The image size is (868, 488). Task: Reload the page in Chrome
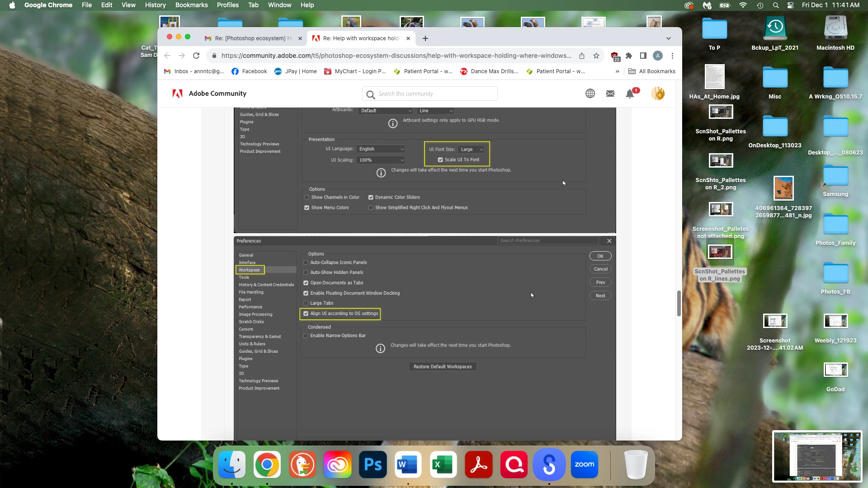pyautogui.click(x=196, y=56)
